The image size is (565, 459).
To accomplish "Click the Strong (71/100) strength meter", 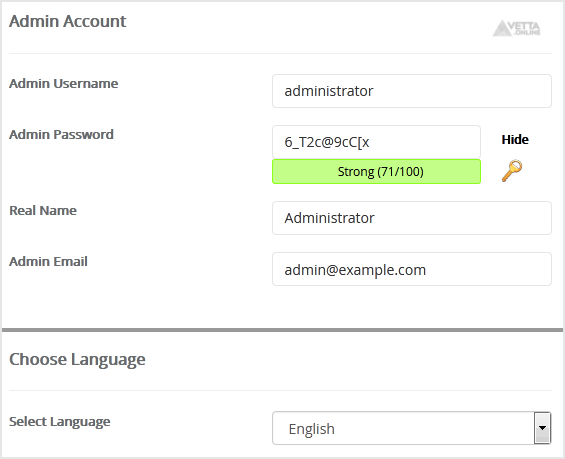I will (376, 171).
